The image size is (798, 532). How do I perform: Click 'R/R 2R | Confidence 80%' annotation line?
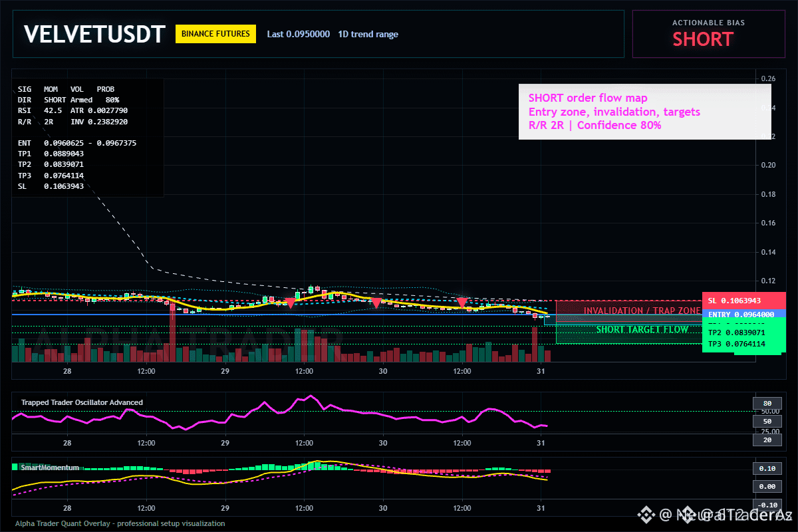point(595,125)
